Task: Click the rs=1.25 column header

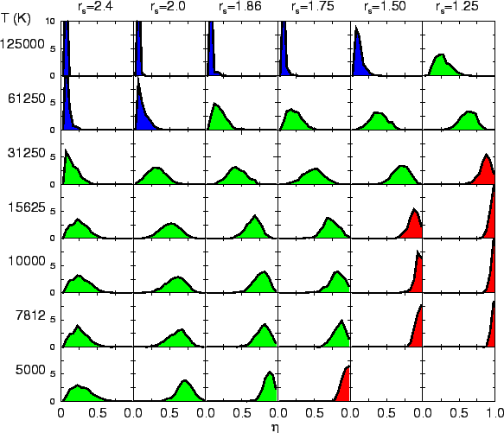Action: tap(457, 7)
